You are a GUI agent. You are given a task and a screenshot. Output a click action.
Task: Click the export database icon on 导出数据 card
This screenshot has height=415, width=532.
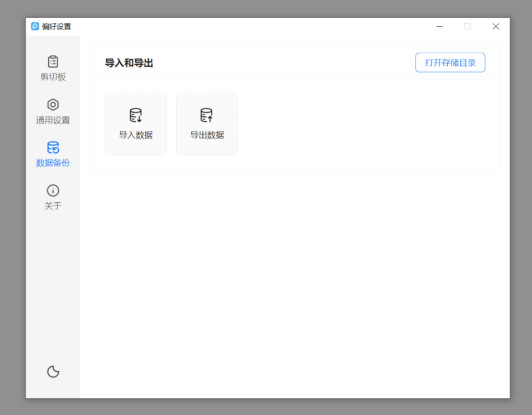coord(207,115)
